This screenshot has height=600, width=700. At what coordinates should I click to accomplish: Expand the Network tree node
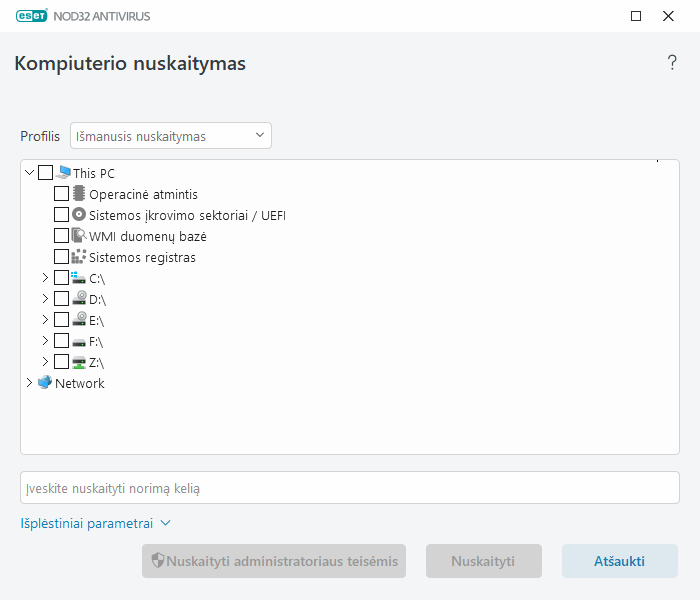click(x=29, y=383)
